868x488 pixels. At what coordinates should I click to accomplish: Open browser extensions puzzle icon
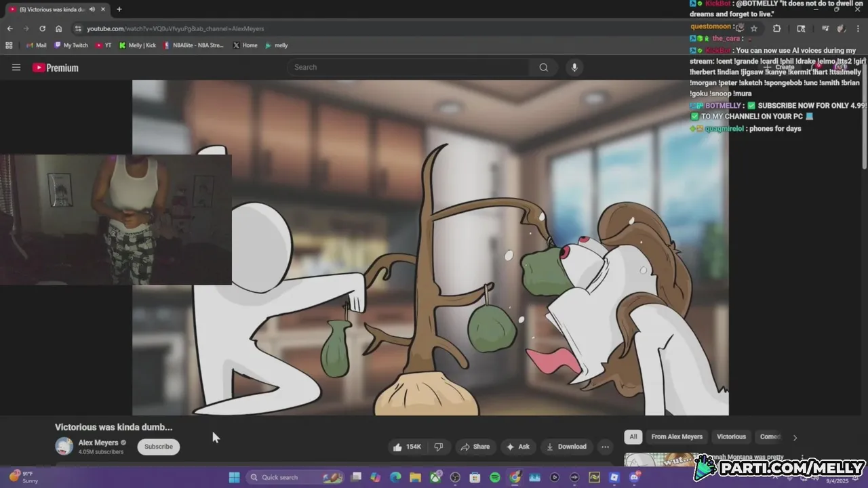(x=776, y=28)
